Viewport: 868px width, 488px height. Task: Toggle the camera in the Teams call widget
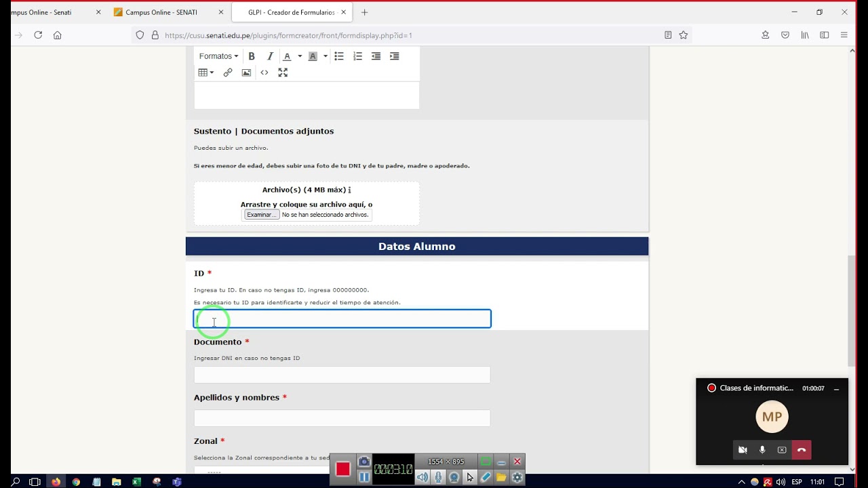coord(743,449)
